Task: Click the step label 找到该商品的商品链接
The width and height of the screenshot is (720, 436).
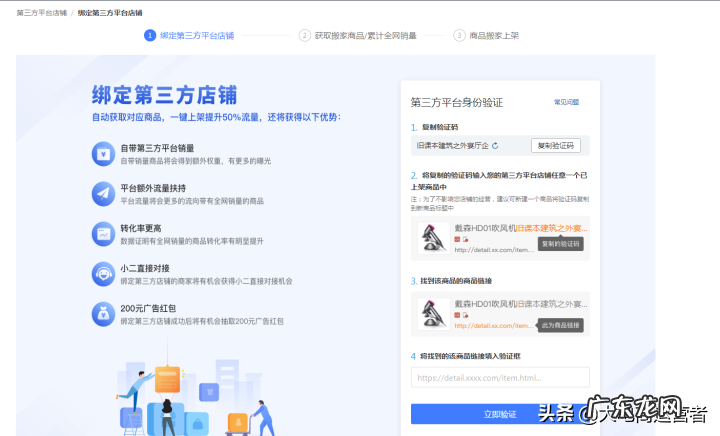Action: point(456,281)
